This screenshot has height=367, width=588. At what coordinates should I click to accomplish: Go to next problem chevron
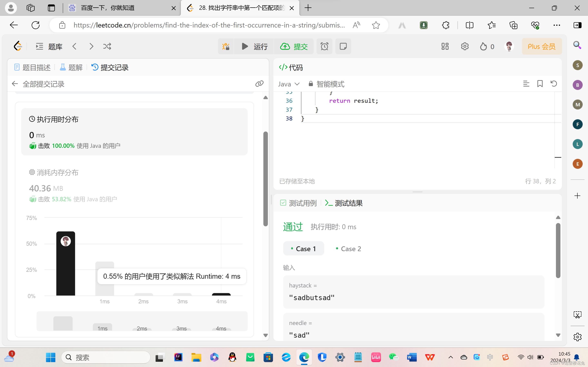[x=91, y=46]
